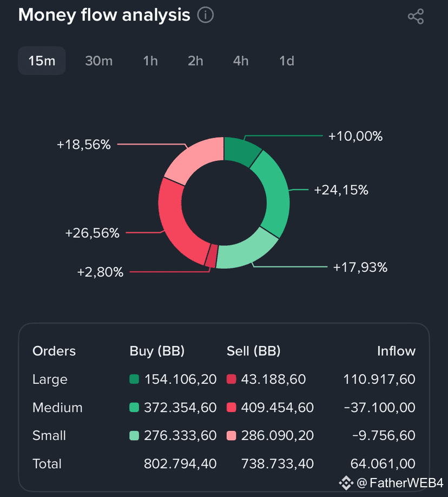Choose the 4h timeframe tab

point(241,61)
